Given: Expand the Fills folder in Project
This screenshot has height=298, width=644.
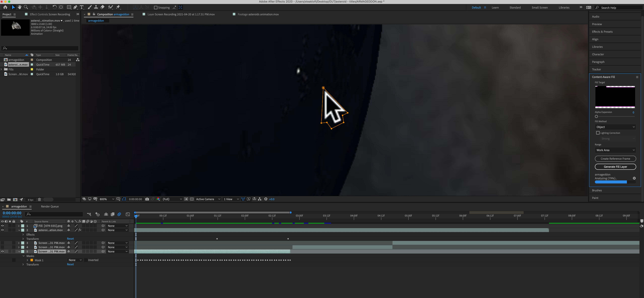Looking at the screenshot, I should click(2, 69).
